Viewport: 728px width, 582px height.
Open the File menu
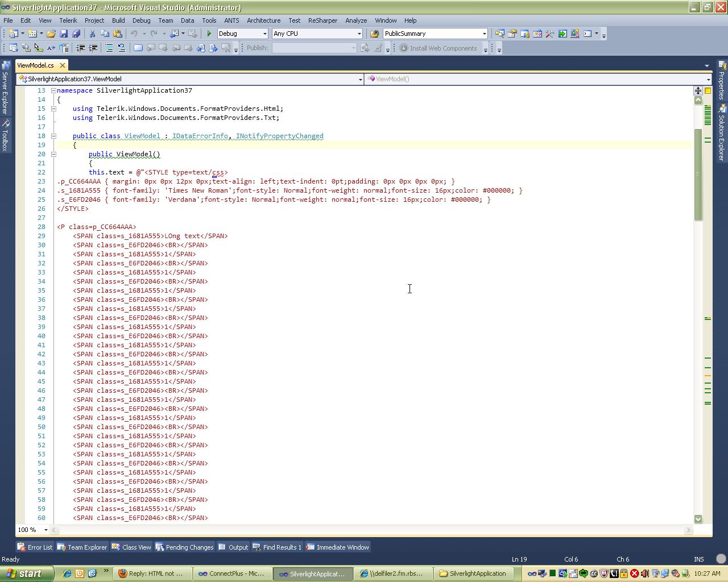(8, 20)
